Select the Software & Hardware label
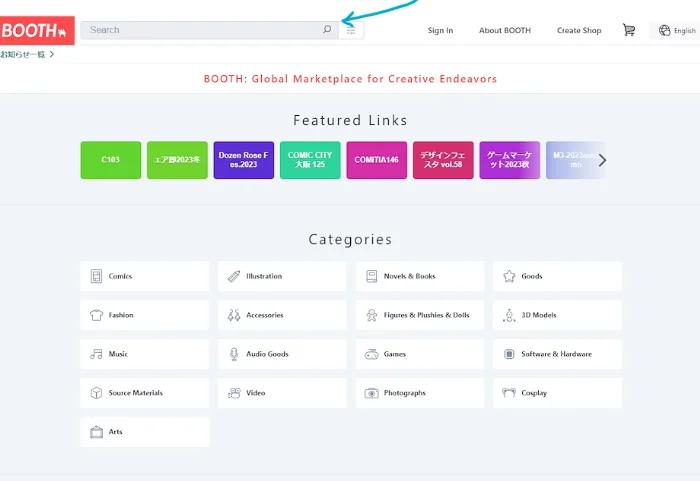This screenshot has height=481, width=700. coord(557,354)
